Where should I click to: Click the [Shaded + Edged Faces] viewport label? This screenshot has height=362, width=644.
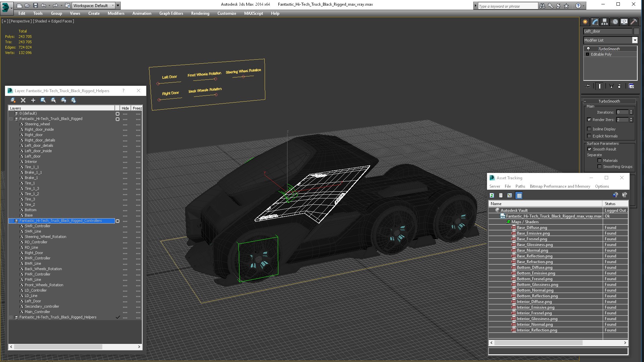53,21
